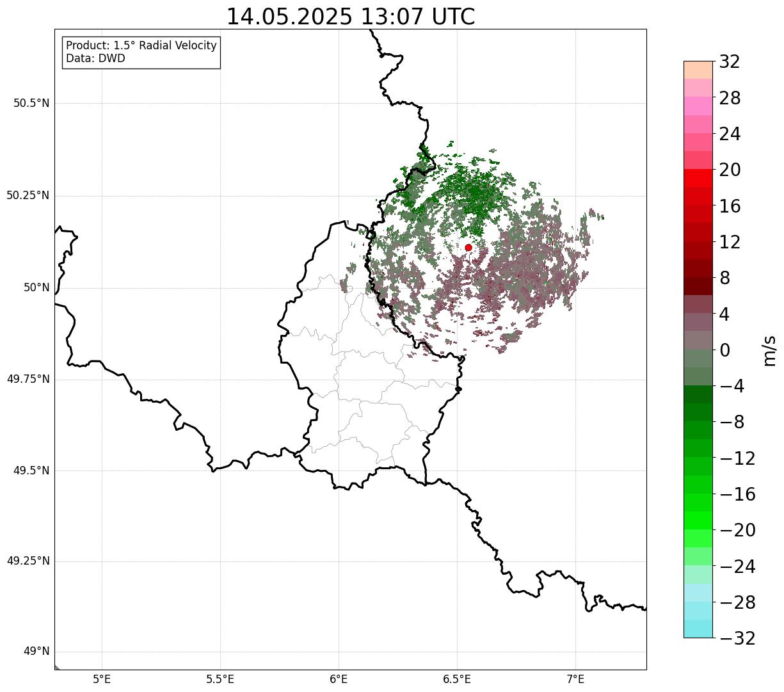Viewport: 784px width, 692px height.
Task: Click the Data: DWD text
Action: pos(95,58)
